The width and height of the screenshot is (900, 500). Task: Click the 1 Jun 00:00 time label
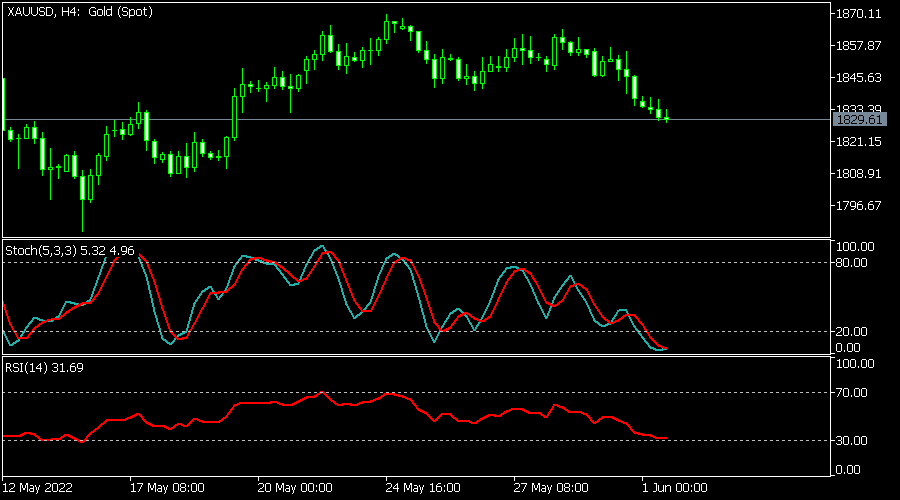point(674,488)
